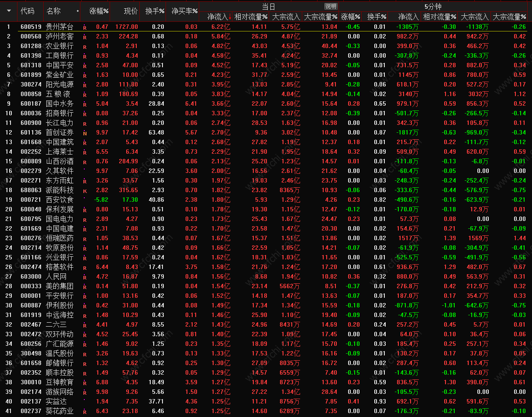Select the 贵州茅台 stock name

point(60,27)
